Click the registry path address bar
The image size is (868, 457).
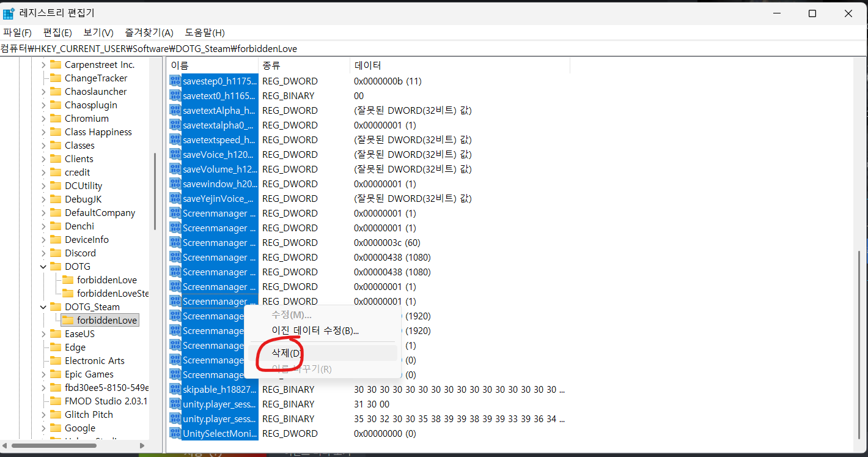pyautogui.click(x=433, y=48)
